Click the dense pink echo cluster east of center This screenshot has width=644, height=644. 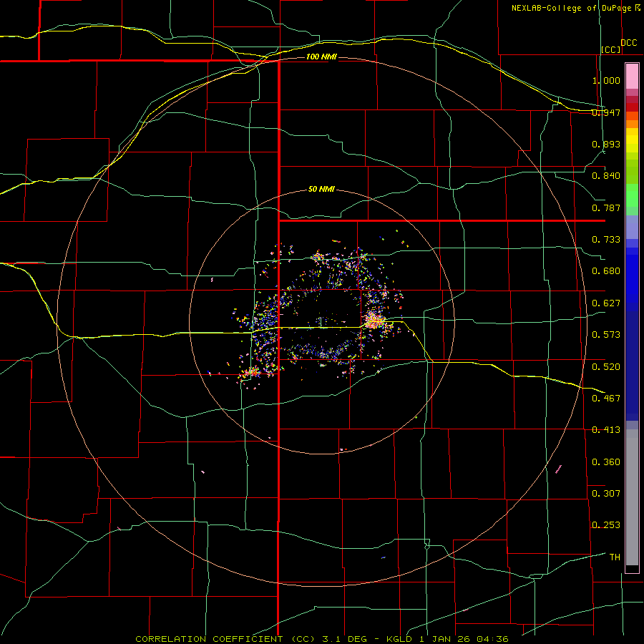click(x=374, y=320)
